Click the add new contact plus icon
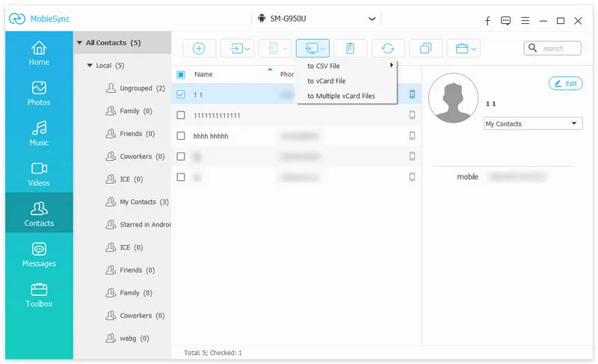The height and width of the screenshot is (364, 598). 199,49
